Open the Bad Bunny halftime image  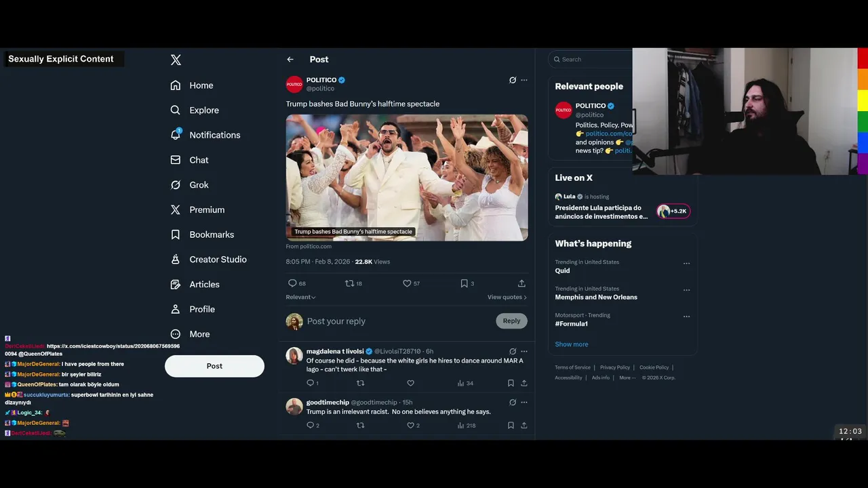(407, 178)
